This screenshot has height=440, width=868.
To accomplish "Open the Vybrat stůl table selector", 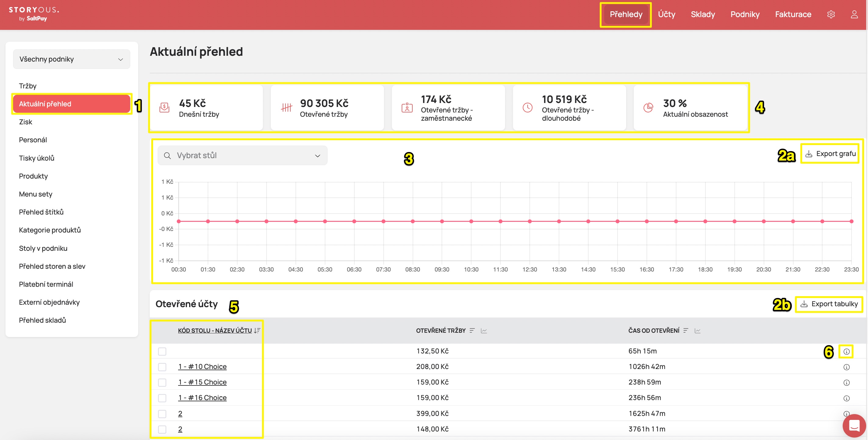I will click(x=242, y=155).
